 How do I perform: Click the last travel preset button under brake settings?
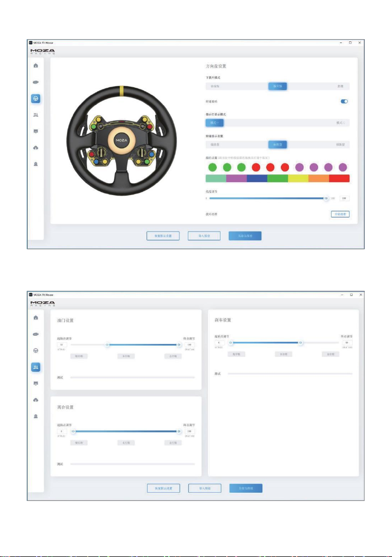tap(330, 354)
